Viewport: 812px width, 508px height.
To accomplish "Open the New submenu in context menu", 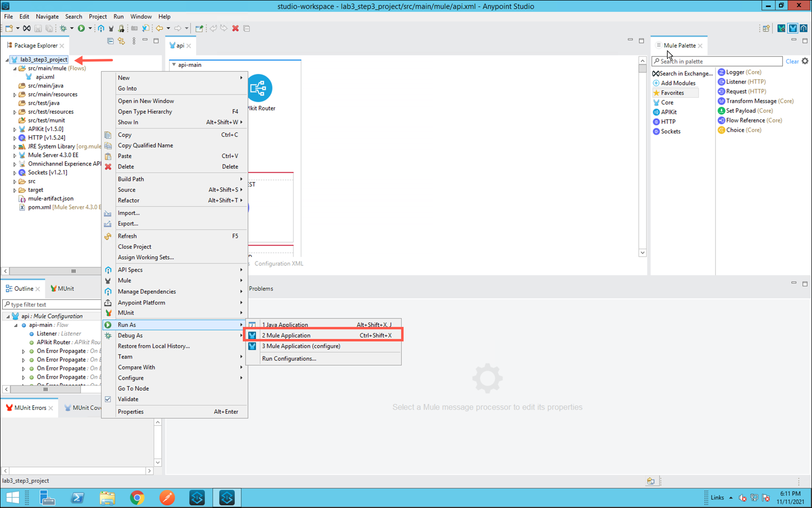I will (175, 78).
